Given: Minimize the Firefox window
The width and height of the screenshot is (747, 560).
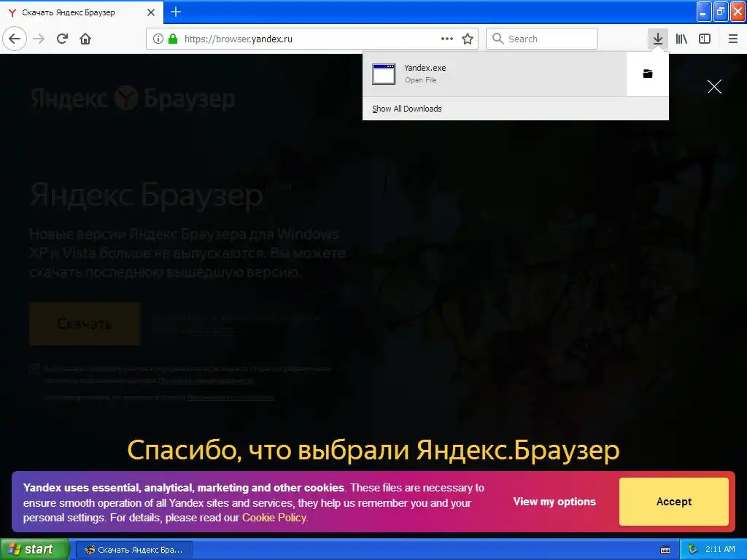Looking at the screenshot, I should point(704,12).
